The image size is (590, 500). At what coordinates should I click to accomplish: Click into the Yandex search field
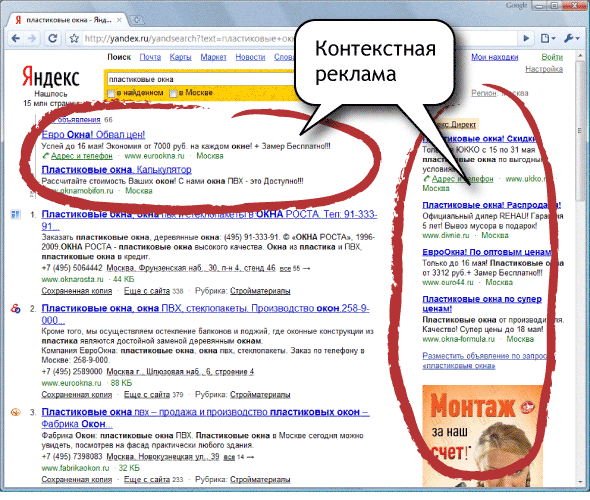pyautogui.click(x=199, y=79)
